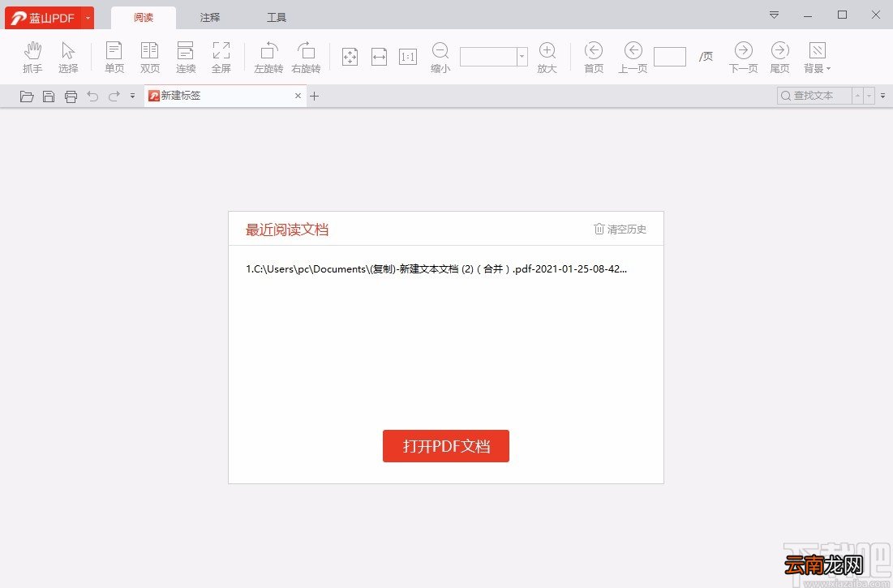
Task: Select the Hand (抓手) tool
Action: (32, 57)
